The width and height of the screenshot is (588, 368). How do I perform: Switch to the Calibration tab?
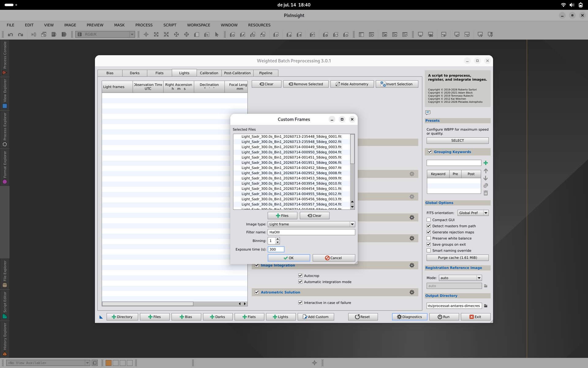click(x=209, y=73)
